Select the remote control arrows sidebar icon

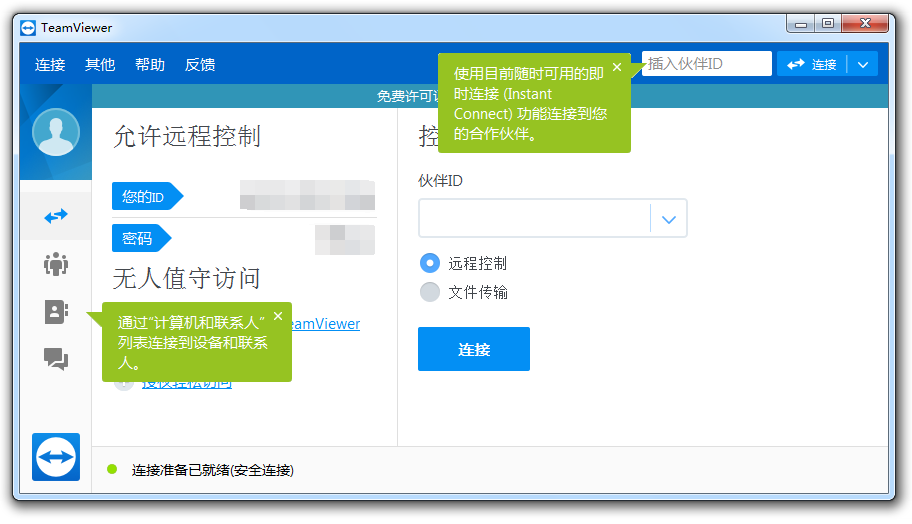point(56,216)
